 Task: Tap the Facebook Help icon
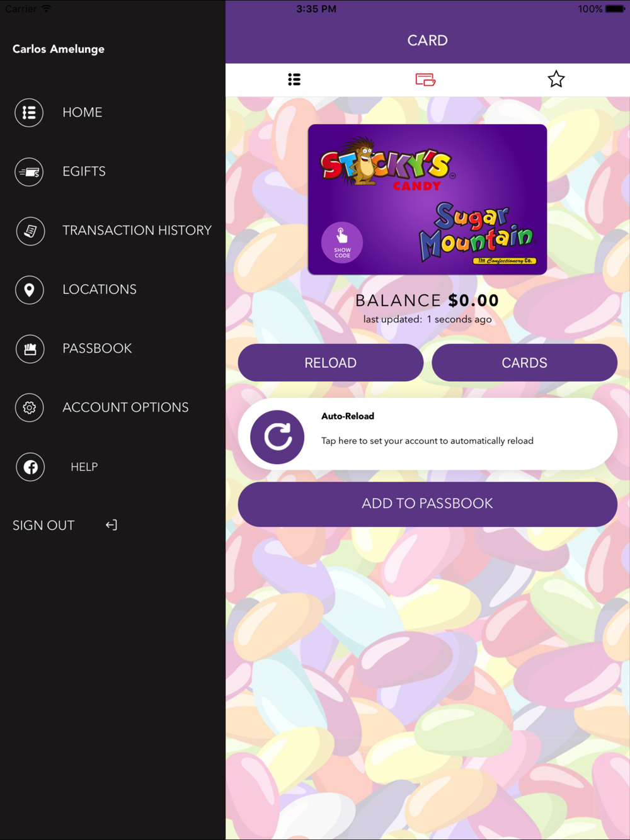(x=30, y=467)
